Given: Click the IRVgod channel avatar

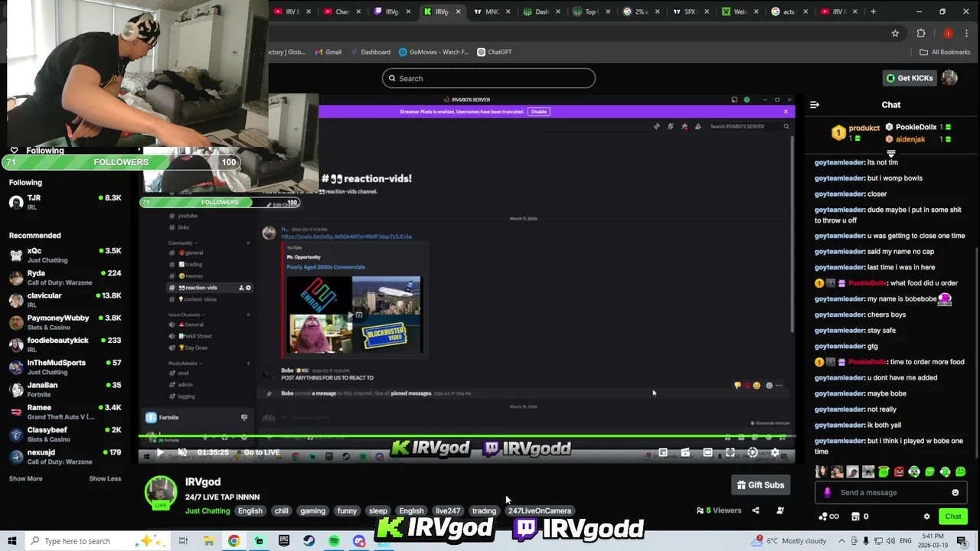Looking at the screenshot, I should pyautogui.click(x=161, y=492).
